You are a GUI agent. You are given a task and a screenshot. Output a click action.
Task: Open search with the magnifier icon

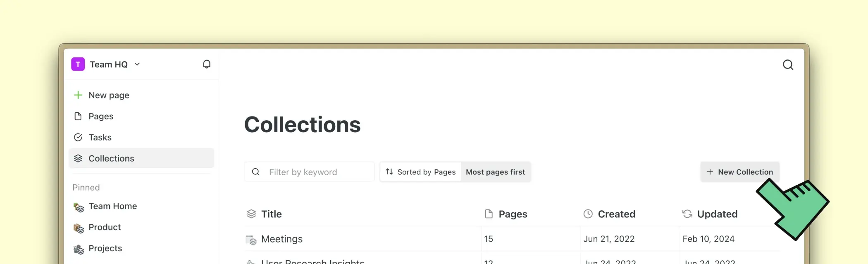pyautogui.click(x=788, y=65)
